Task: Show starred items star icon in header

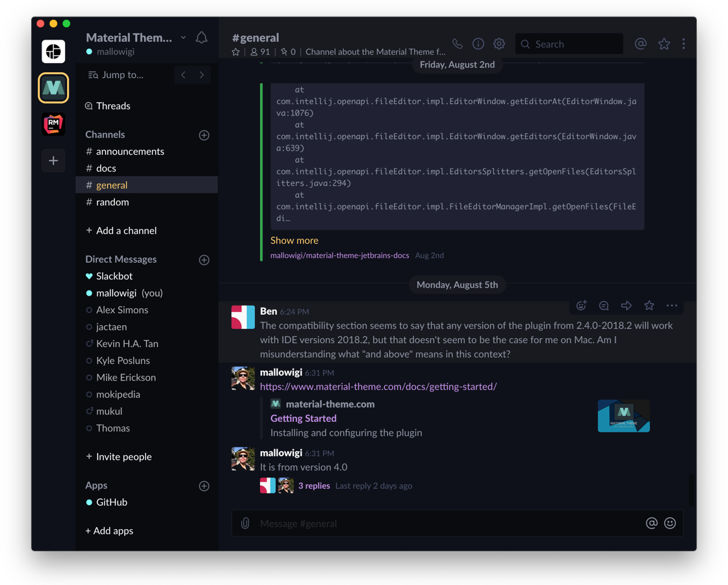Action: point(664,44)
